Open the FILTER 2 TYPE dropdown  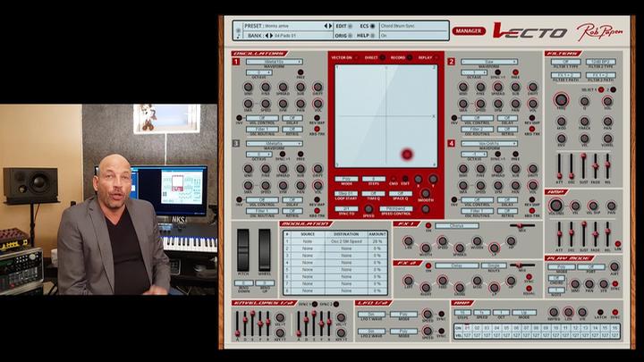coord(600,62)
